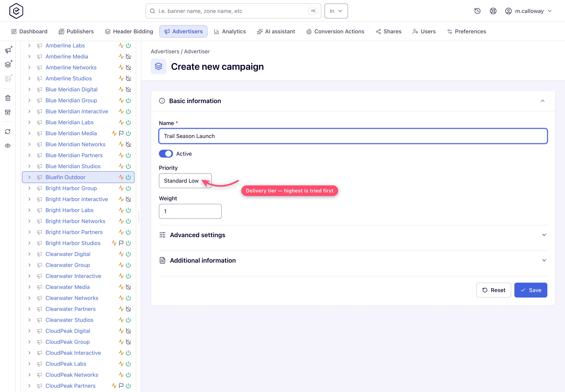Click the add campaign layers icon in sidebar
Viewport: 565px width, 392px height.
click(x=9, y=64)
